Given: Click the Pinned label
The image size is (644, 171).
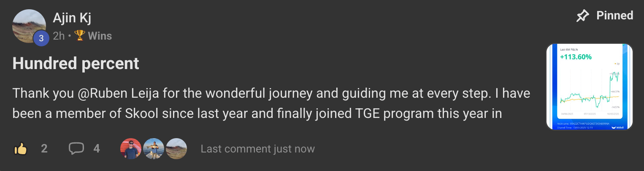Looking at the screenshot, I should pos(614,16).
